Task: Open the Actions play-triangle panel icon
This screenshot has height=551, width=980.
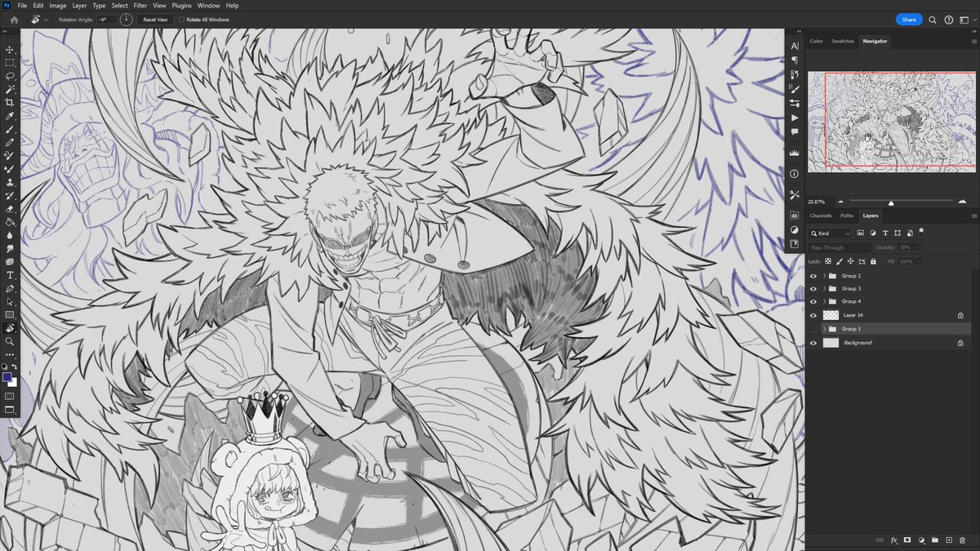Action: click(x=795, y=118)
